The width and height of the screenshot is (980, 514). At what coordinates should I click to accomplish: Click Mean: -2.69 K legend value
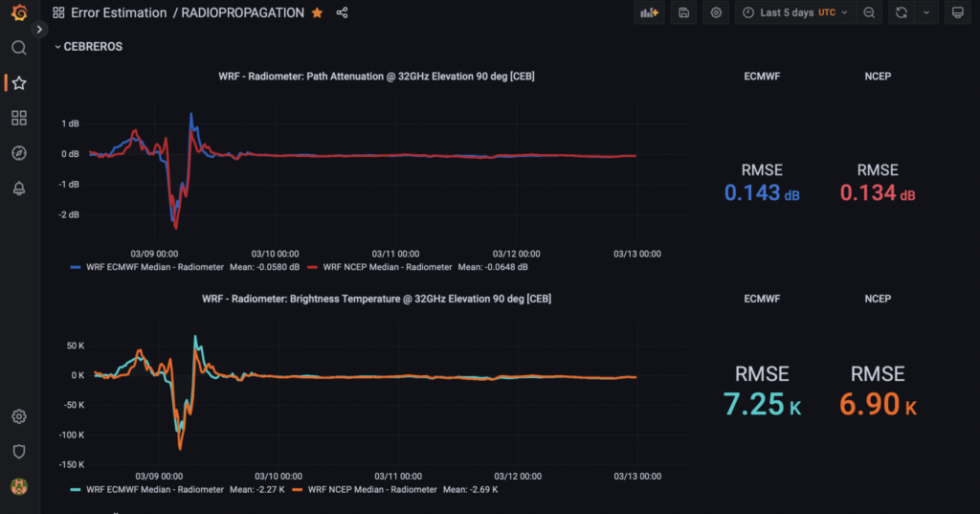(x=471, y=490)
